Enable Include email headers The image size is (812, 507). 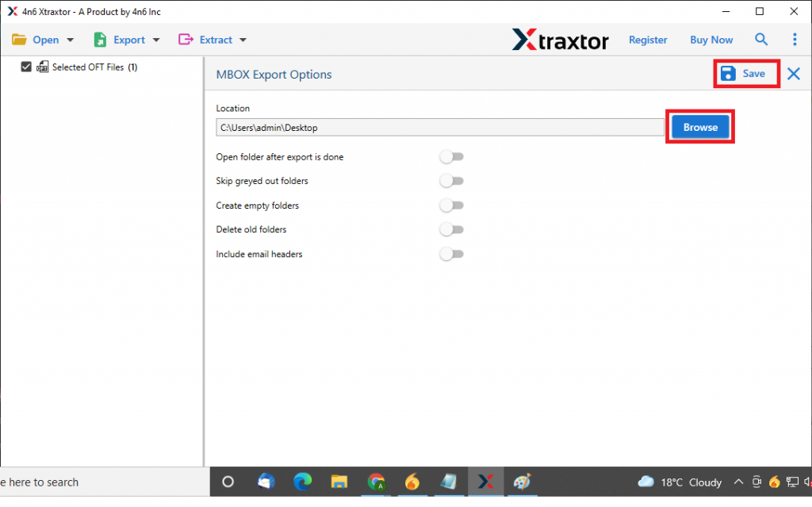pyautogui.click(x=451, y=254)
